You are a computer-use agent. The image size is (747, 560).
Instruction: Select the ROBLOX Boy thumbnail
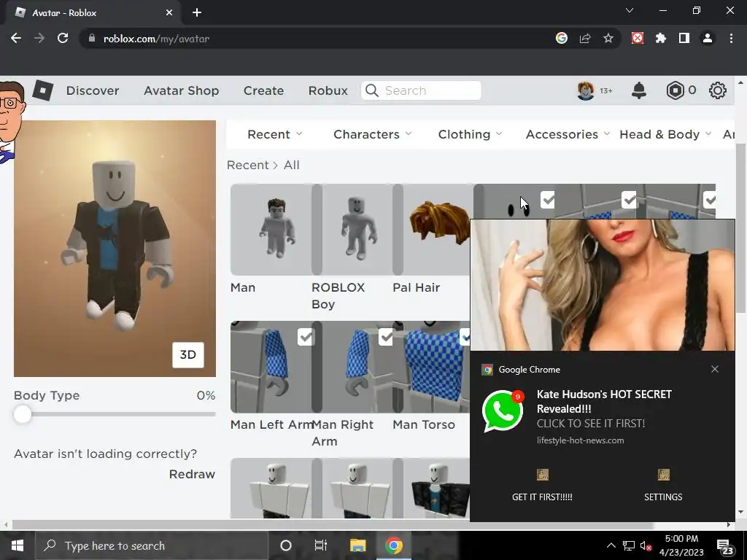click(352, 230)
